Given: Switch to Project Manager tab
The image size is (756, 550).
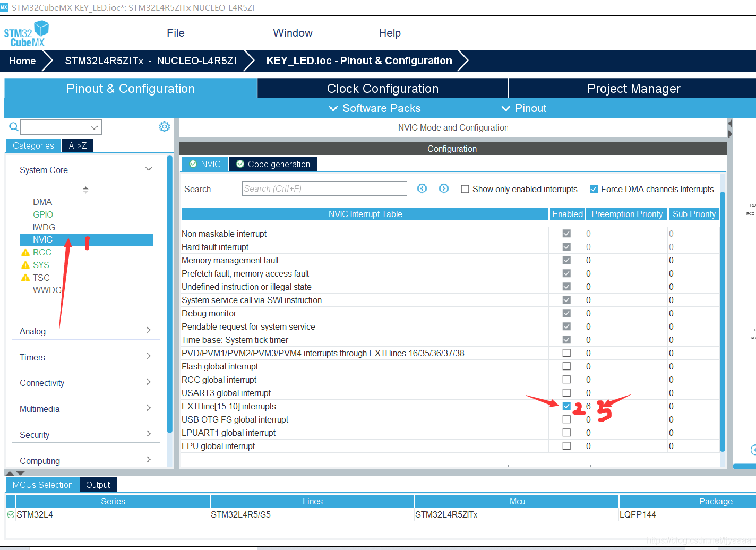Looking at the screenshot, I should (x=633, y=89).
